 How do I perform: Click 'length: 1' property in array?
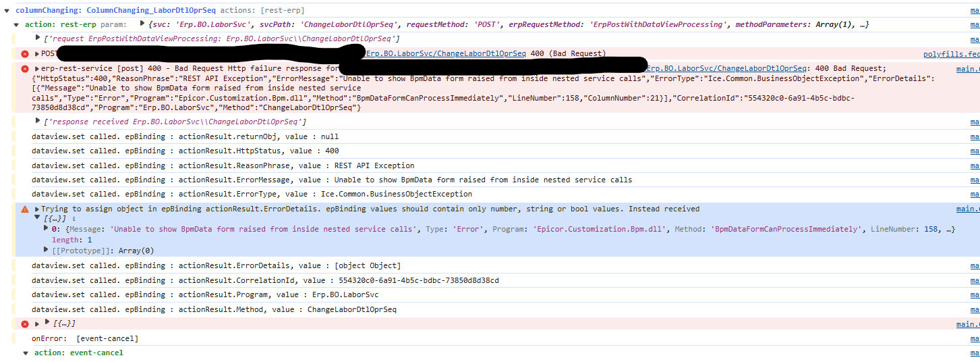(x=71, y=240)
